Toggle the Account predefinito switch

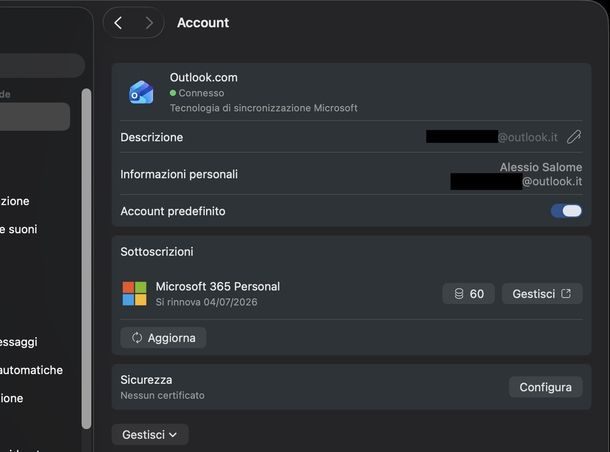coord(566,211)
